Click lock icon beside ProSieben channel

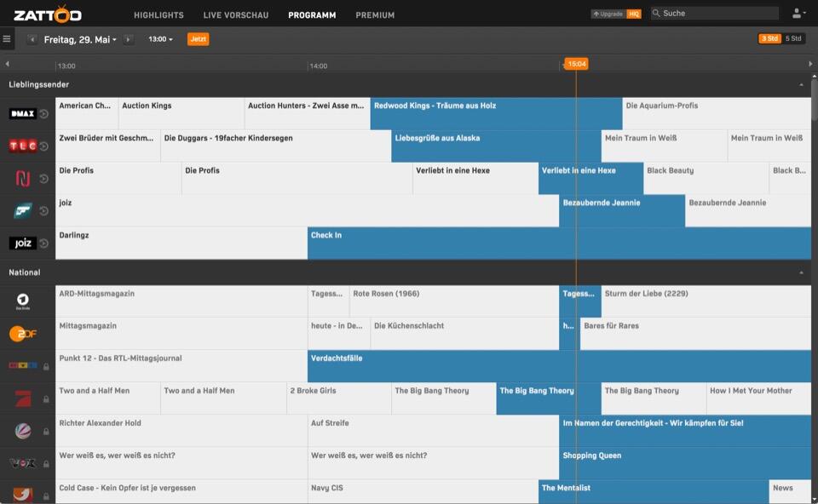(x=46, y=398)
